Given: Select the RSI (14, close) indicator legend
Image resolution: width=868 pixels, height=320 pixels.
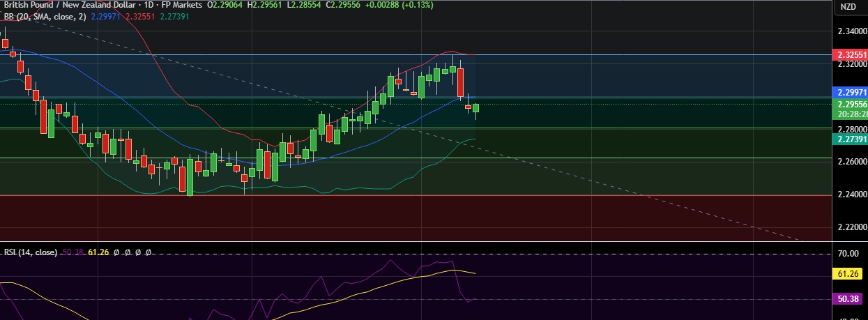Looking at the screenshot, I should tap(31, 252).
